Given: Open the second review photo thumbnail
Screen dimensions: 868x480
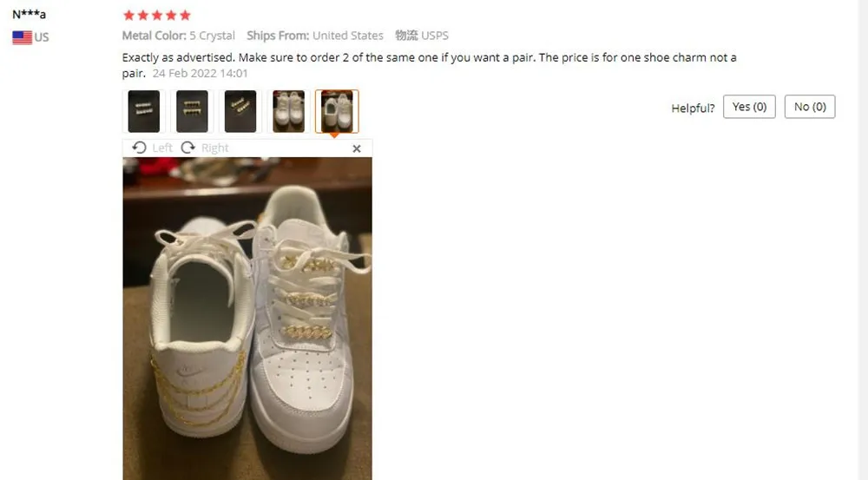Looking at the screenshot, I should point(192,111).
